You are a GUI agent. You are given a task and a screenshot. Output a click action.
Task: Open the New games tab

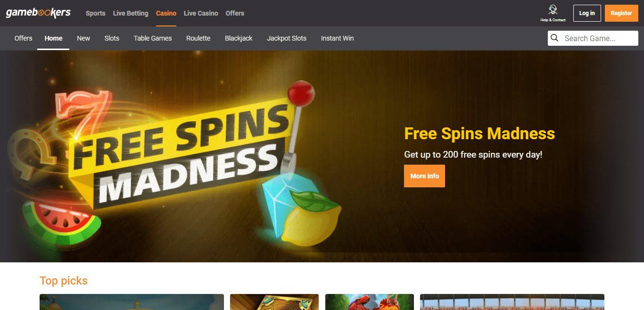click(x=83, y=38)
